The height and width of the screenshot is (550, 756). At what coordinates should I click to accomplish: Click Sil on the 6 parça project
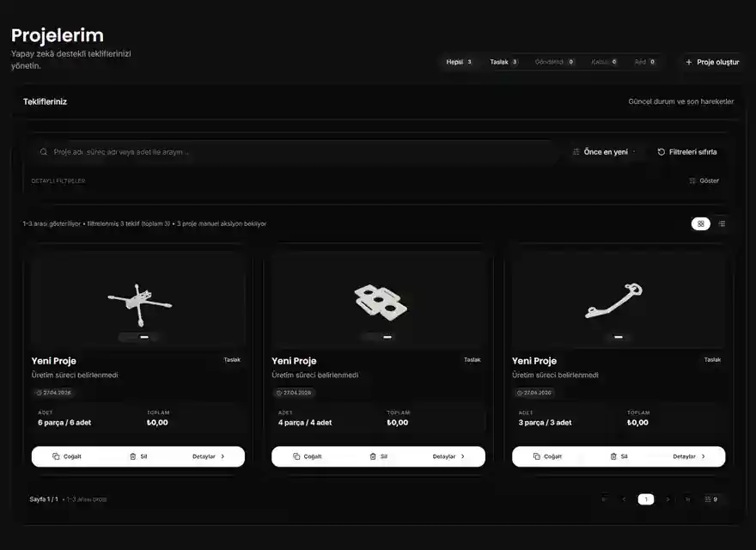[x=139, y=456]
